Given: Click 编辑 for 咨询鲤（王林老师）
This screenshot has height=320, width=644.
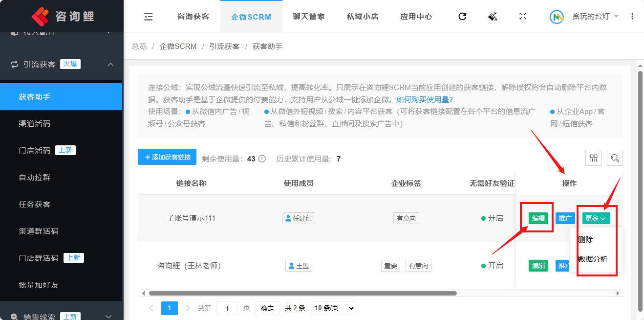Looking at the screenshot, I should (x=538, y=266).
